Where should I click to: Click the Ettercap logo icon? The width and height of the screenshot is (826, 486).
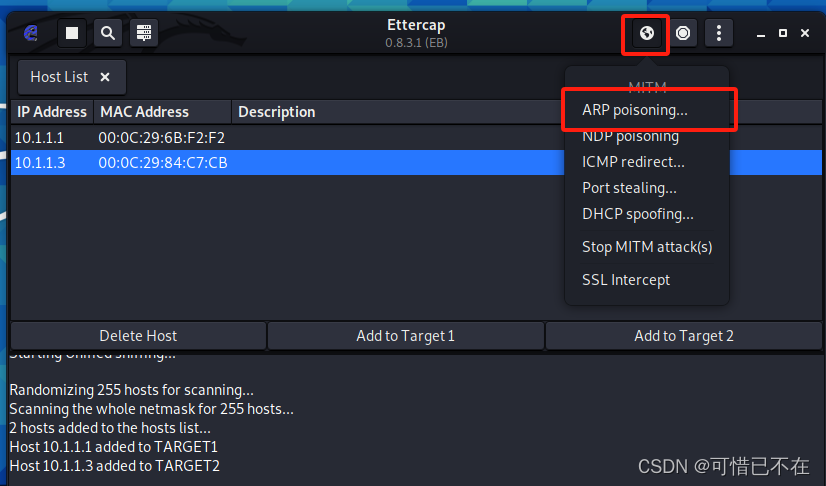(31, 33)
